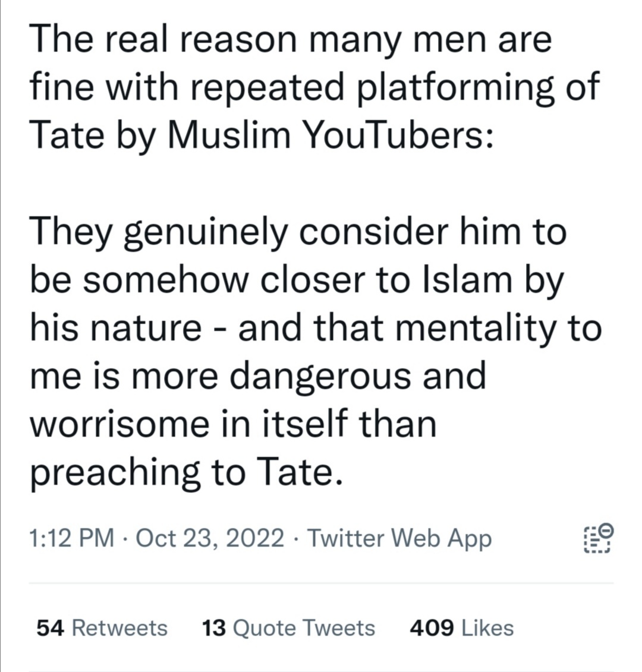Click the number 54 before Retweets
The height and width of the screenshot is (672, 642).
coord(51,628)
